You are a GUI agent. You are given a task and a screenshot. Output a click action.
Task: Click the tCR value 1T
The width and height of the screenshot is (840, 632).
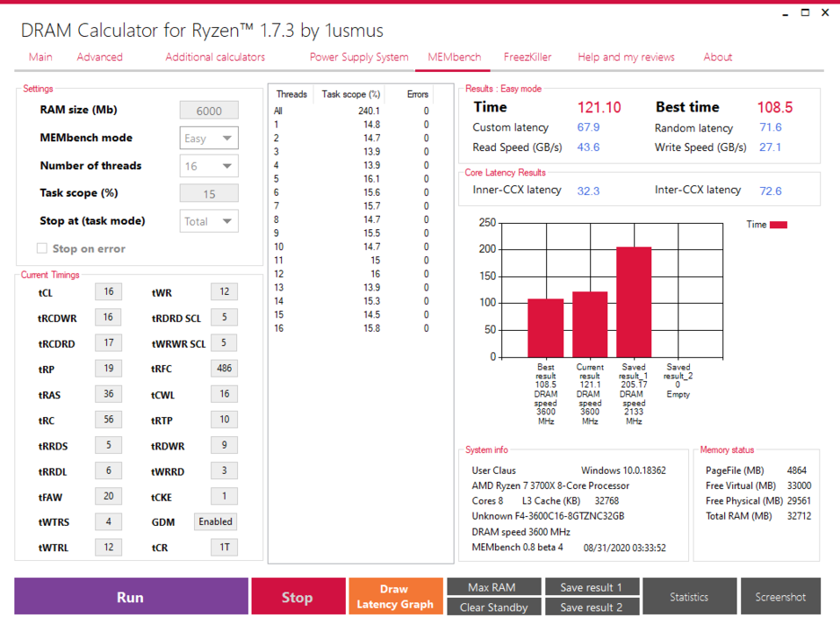(224, 548)
